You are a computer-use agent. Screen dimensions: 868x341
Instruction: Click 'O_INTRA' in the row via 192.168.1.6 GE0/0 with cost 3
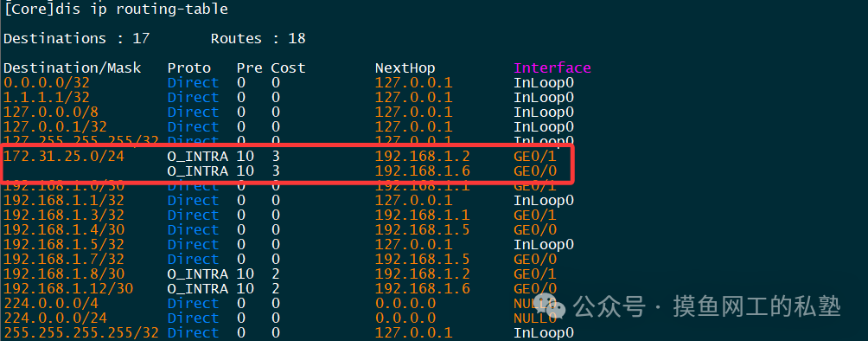click(198, 171)
